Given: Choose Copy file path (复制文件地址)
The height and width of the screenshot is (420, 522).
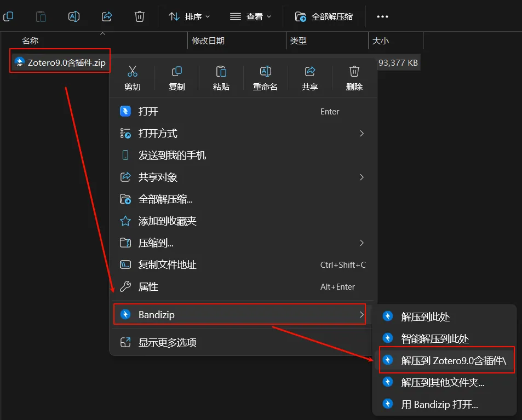Looking at the screenshot, I should [x=243, y=265].
